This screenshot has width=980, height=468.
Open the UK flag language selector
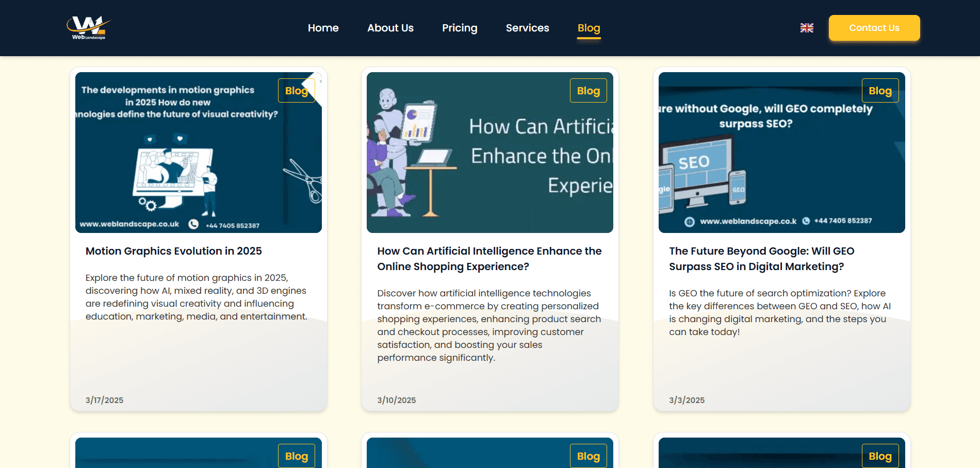[x=807, y=28]
